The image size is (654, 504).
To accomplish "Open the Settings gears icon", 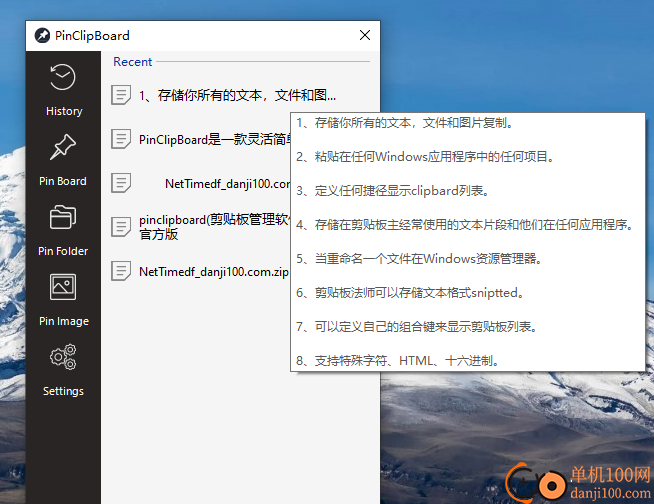I will tap(63, 357).
